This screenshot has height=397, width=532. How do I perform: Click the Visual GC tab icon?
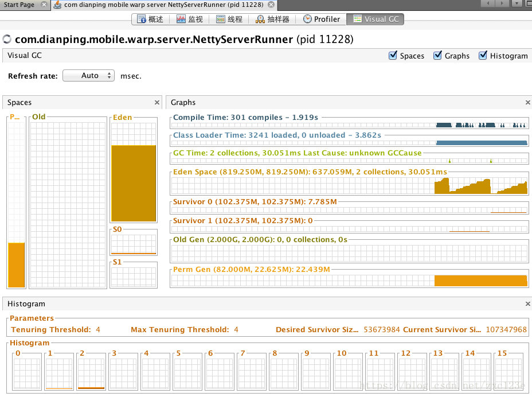click(x=357, y=19)
